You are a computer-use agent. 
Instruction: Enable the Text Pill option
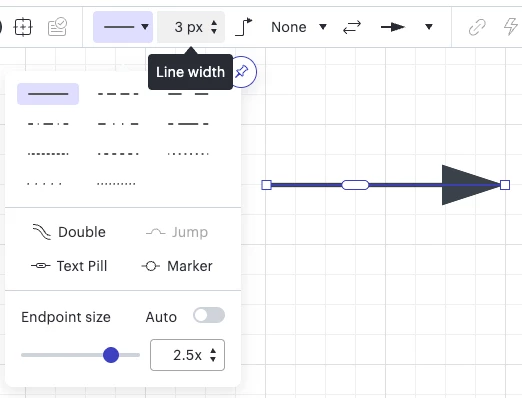(x=69, y=266)
